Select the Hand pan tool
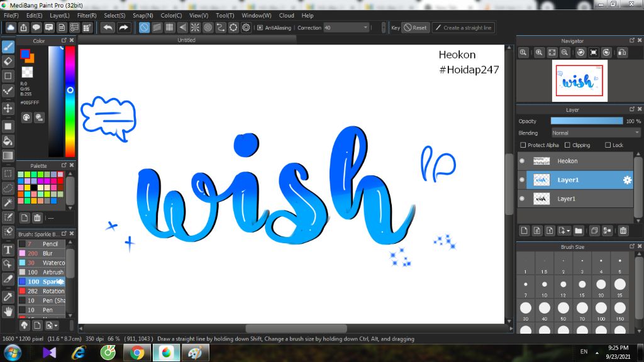 (8, 312)
